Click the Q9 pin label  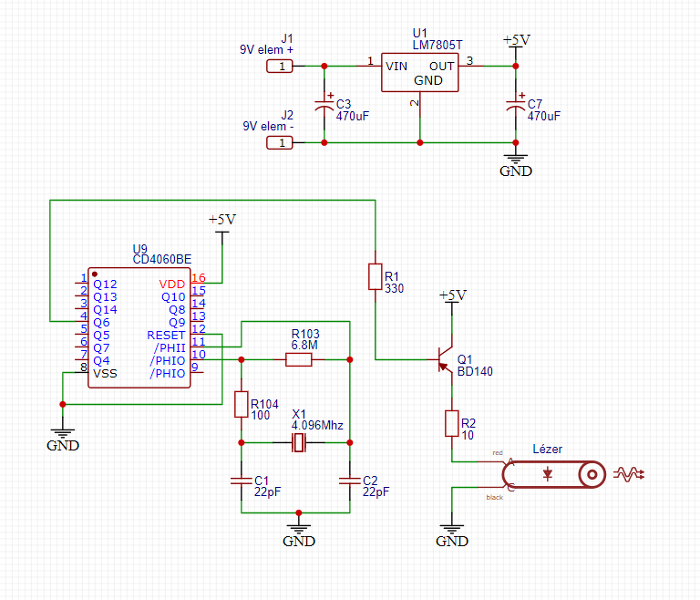click(177, 323)
